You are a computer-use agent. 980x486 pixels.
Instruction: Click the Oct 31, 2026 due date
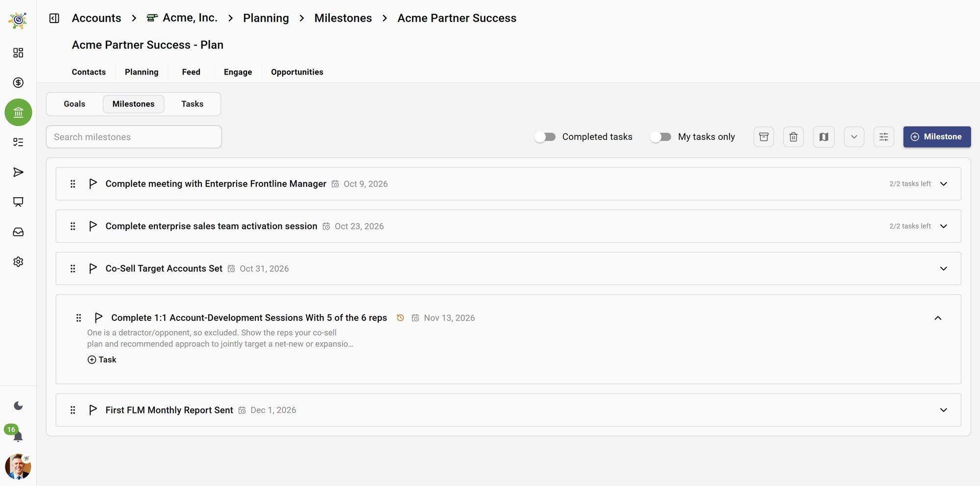(264, 269)
